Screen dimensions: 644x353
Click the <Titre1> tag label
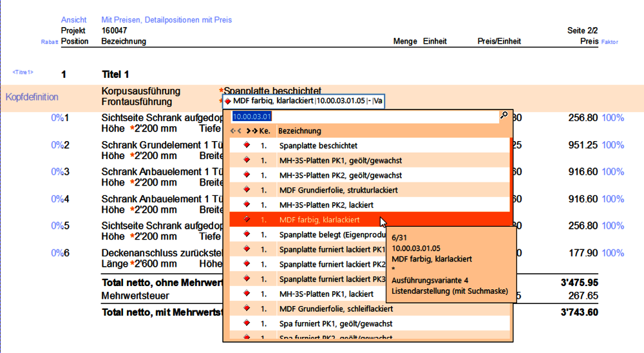(x=23, y=72)
